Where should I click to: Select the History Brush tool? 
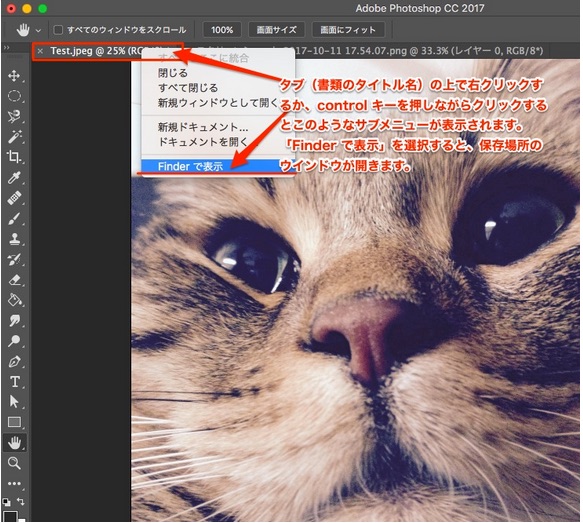[x=14, y=259]
